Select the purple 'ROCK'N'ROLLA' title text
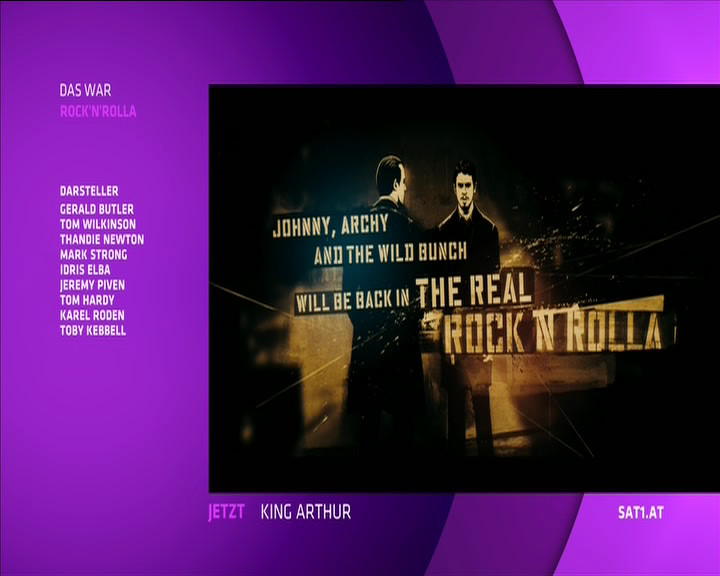 pyautogui.click(x=98, y=111)
